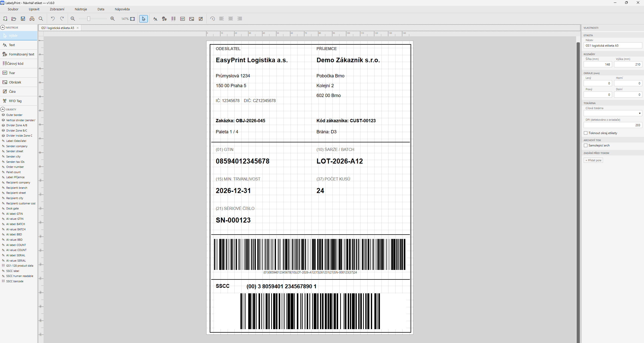Select SSCC barcode object in list
644x343 pixels.
[x=15, y=281]
